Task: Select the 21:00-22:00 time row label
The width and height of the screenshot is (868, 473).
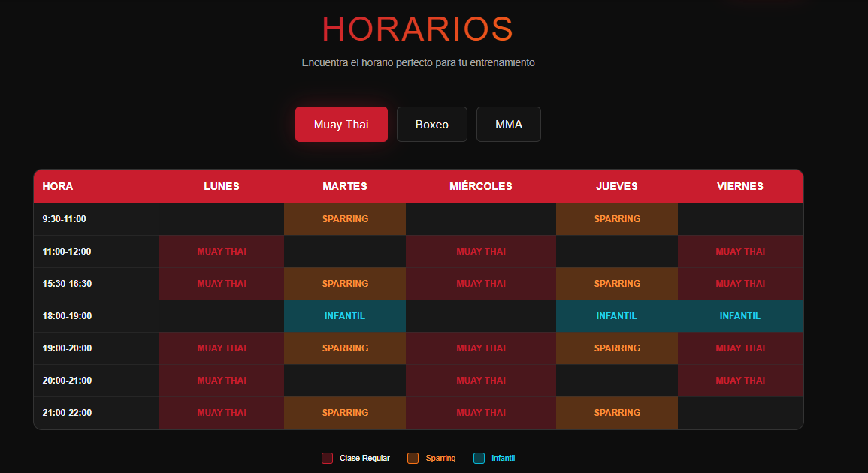Action: [67, 413]
